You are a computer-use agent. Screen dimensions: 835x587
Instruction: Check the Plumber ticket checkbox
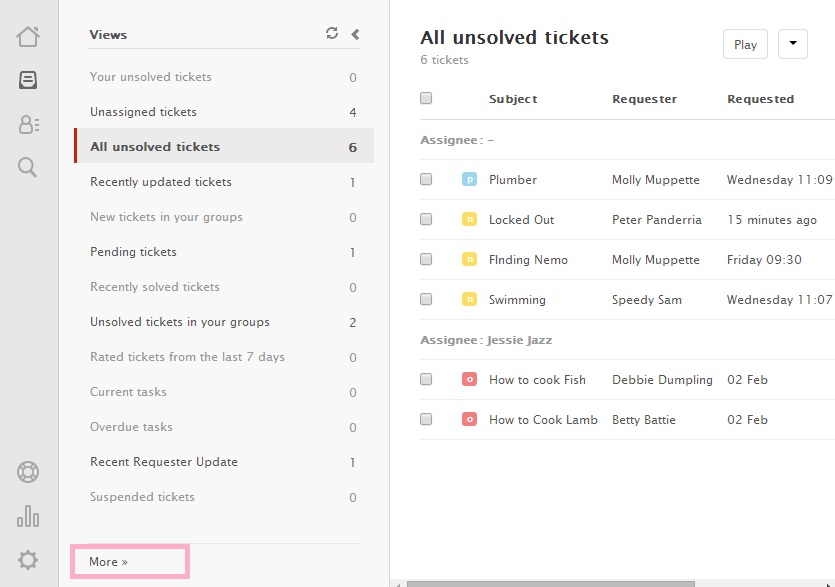point(426,179)
